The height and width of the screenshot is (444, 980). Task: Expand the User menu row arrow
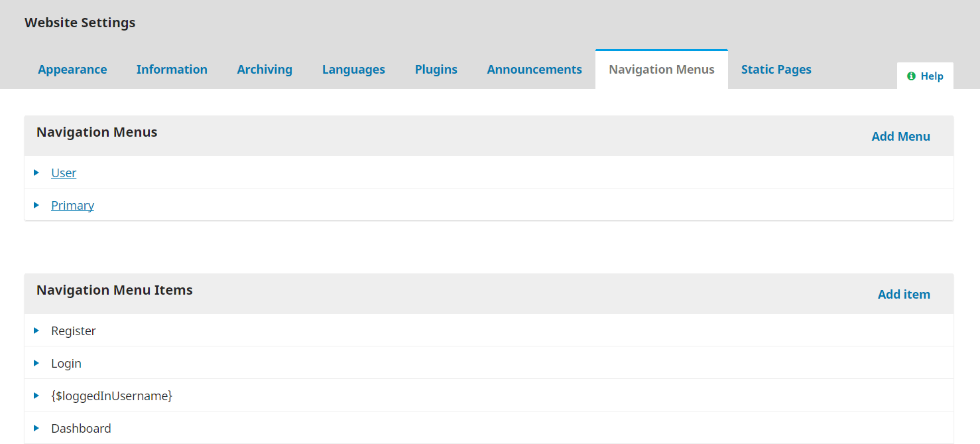(x=36, y=173)
